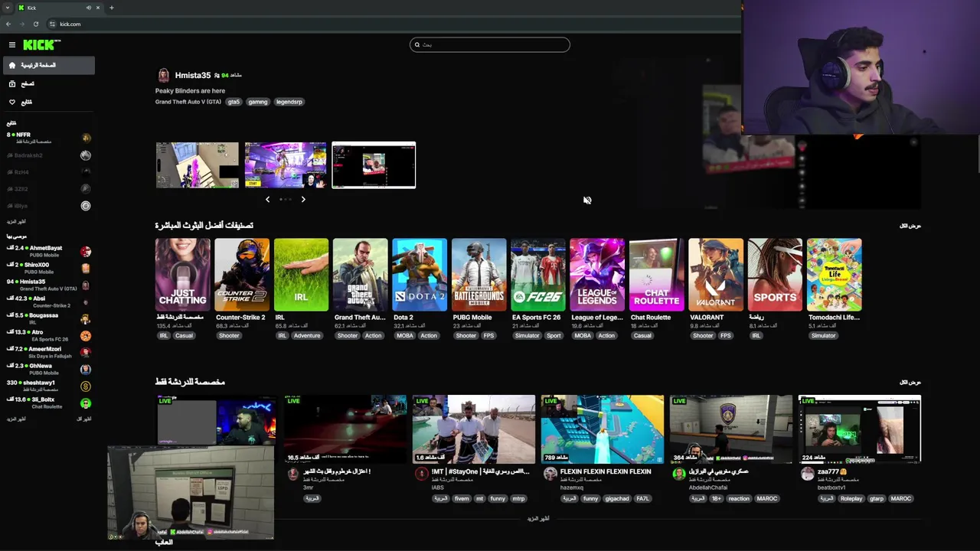This screenshot has width=980, height=551.
Task: Click the Kick logo
Action: [41, 45]
